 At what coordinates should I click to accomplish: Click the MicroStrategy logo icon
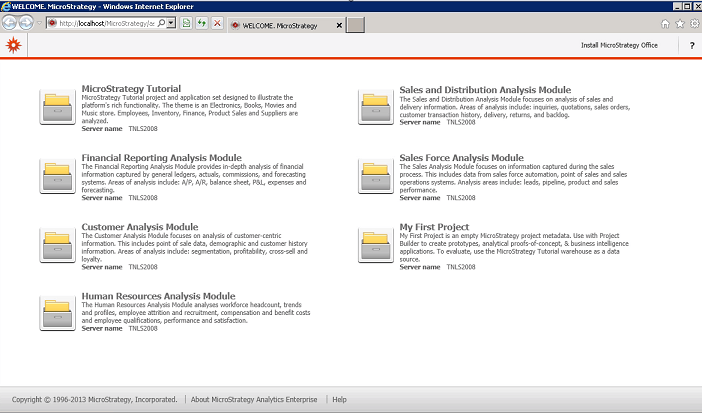(x=11, y=45)
